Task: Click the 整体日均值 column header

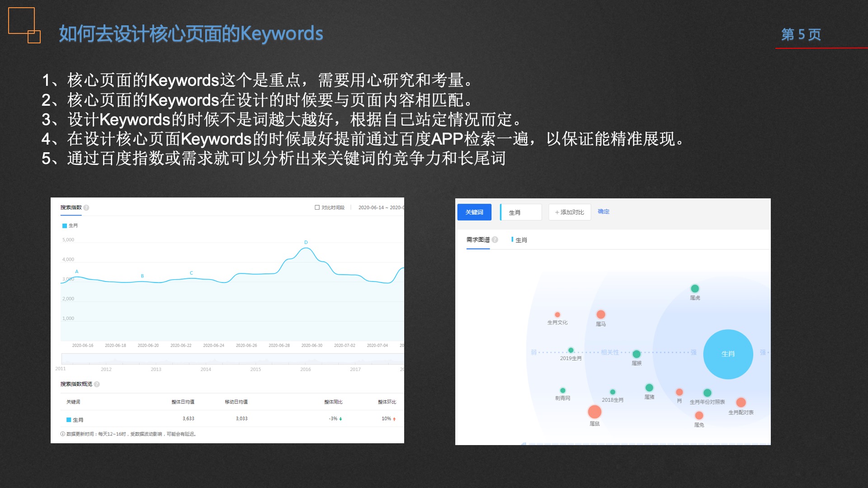Action: (183, 402)
